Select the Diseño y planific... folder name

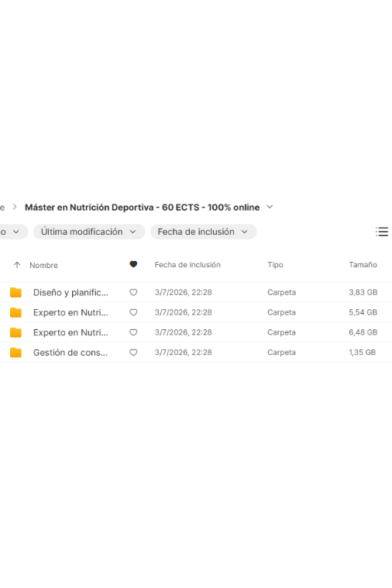[x=70, y=293]
